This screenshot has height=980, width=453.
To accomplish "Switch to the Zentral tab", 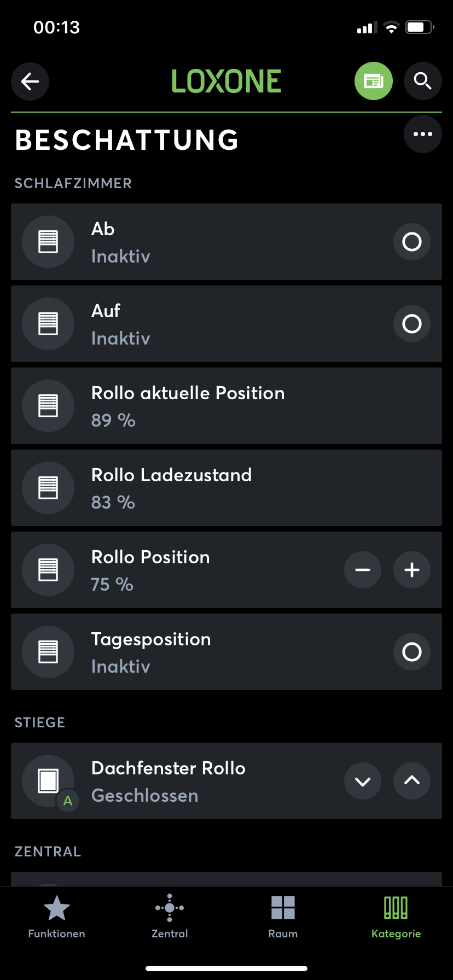I will (x=170, y=917).
